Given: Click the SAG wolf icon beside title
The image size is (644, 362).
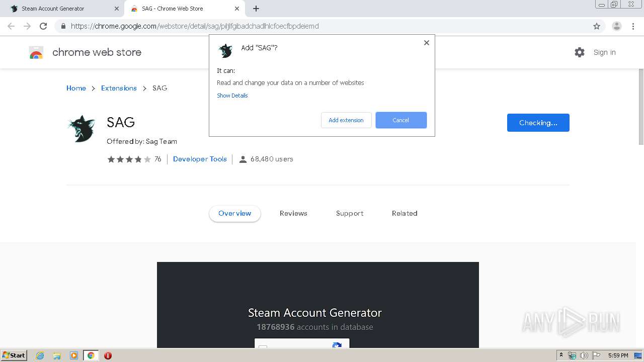Looking at the screenshot, I should click(81, 129).
